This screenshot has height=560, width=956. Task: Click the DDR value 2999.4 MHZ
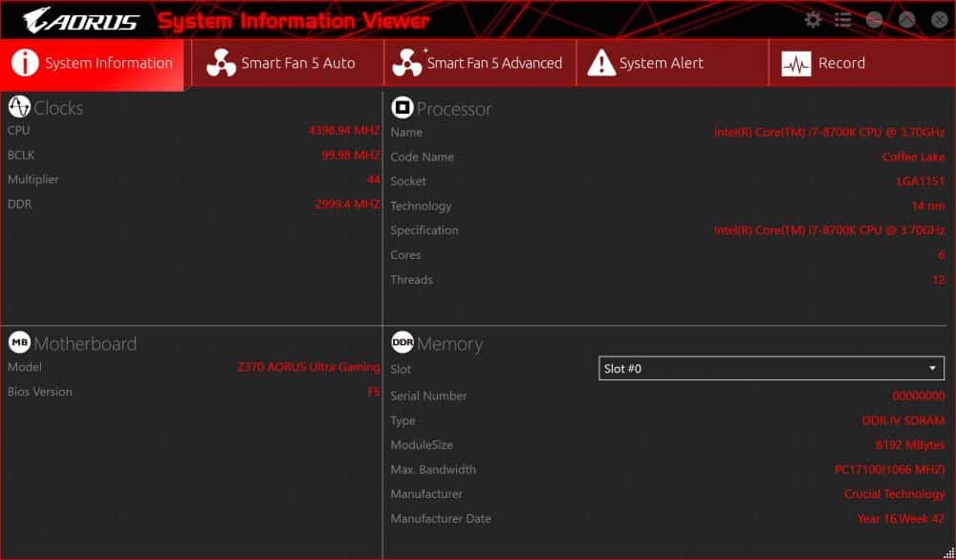(348, 205)
